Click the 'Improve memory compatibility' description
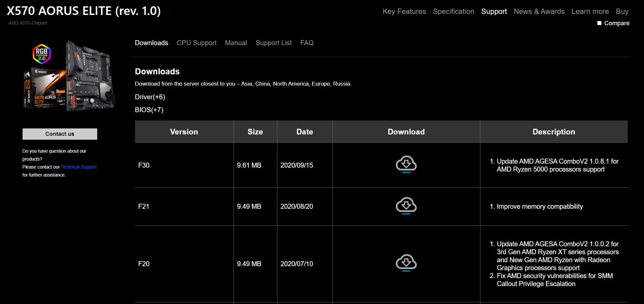The height and width of the screenshot is (304, 644). [x=540, y=206]
